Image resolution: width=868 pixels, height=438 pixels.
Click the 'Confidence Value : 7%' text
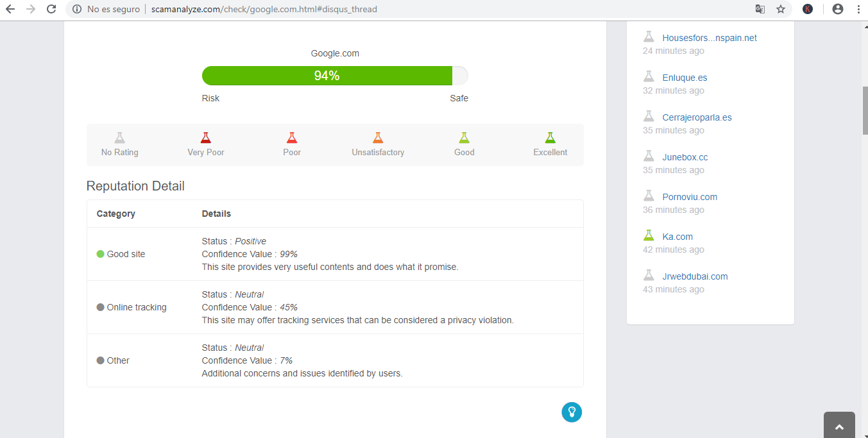247,360
